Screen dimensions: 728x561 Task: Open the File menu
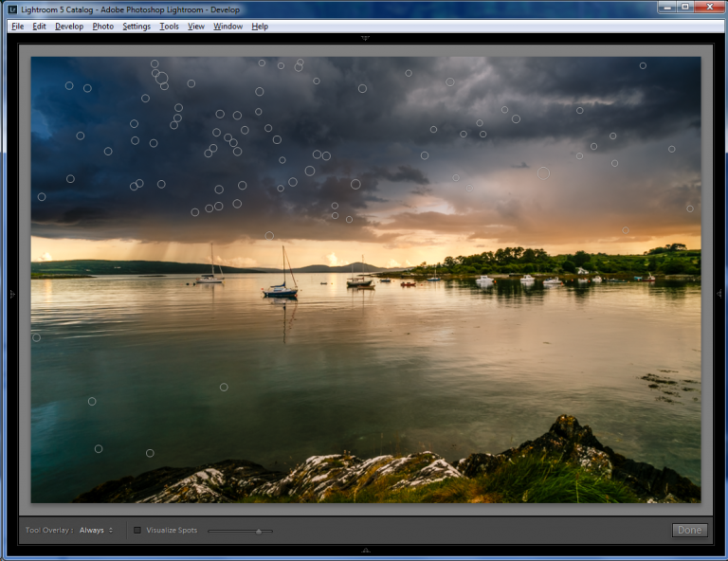pyautogui.click(x=18, y=27)
